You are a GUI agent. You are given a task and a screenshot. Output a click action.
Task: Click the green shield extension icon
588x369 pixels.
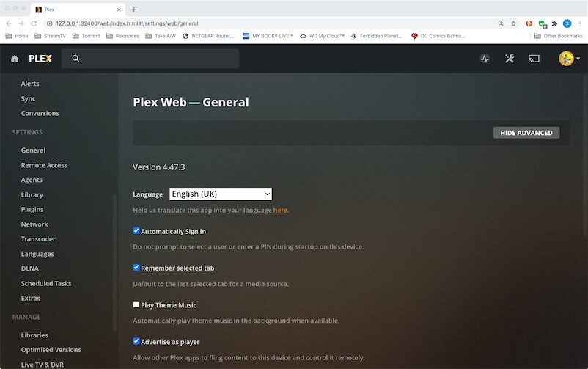click(x=543, y=24)
